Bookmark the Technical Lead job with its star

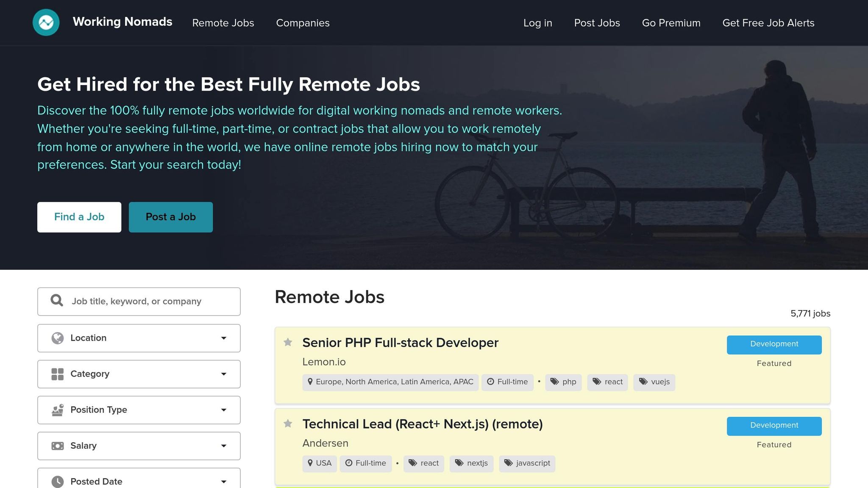coord(289,423)
